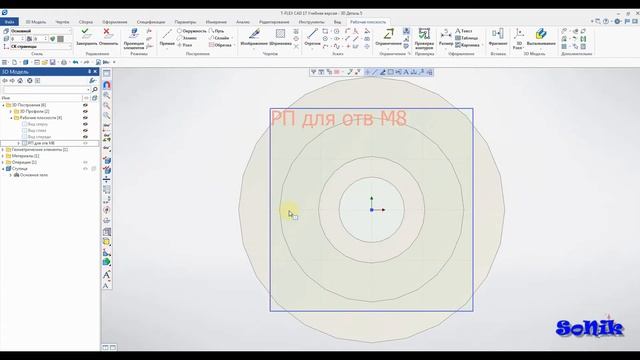
Task: Click the large A text icon in side toolbar
Action: [107, 275]
